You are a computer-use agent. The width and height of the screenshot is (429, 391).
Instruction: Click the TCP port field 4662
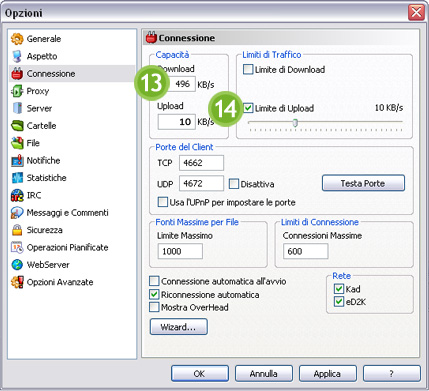coord(201,163)
